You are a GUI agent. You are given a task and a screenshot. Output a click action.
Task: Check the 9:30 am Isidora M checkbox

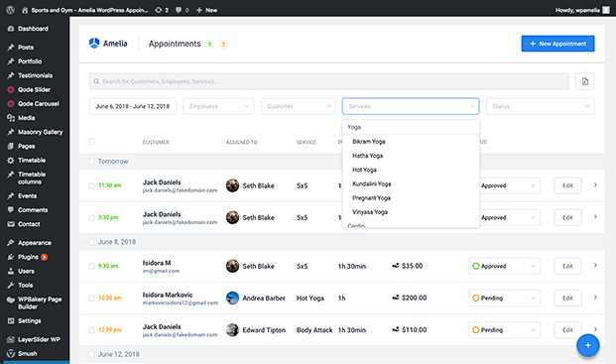[91, 266]
